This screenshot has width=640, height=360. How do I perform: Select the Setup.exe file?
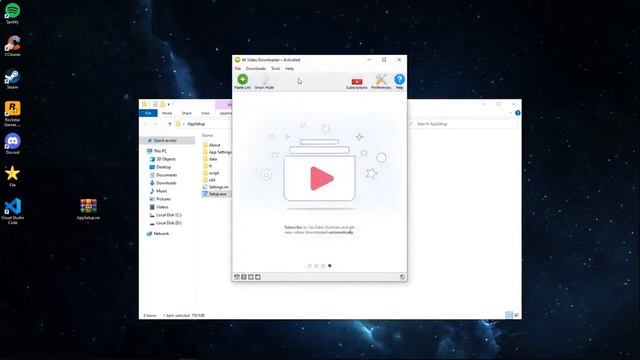click(x=217, y=194)
